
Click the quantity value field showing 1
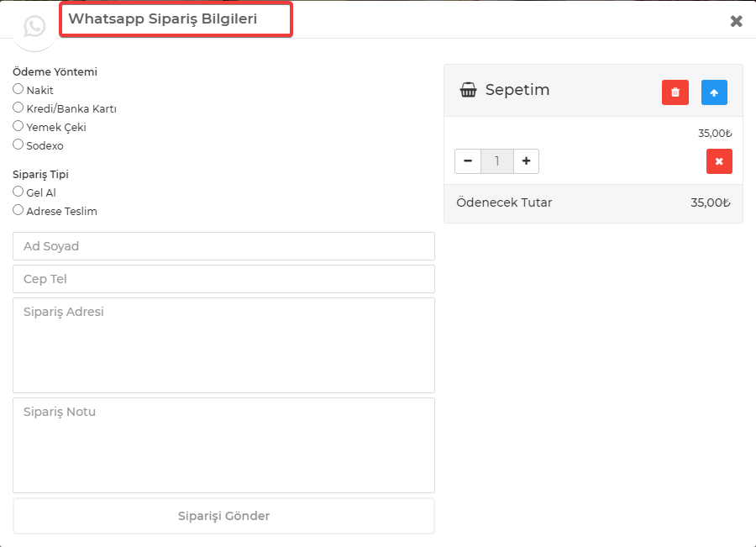(x=497, y=161)
